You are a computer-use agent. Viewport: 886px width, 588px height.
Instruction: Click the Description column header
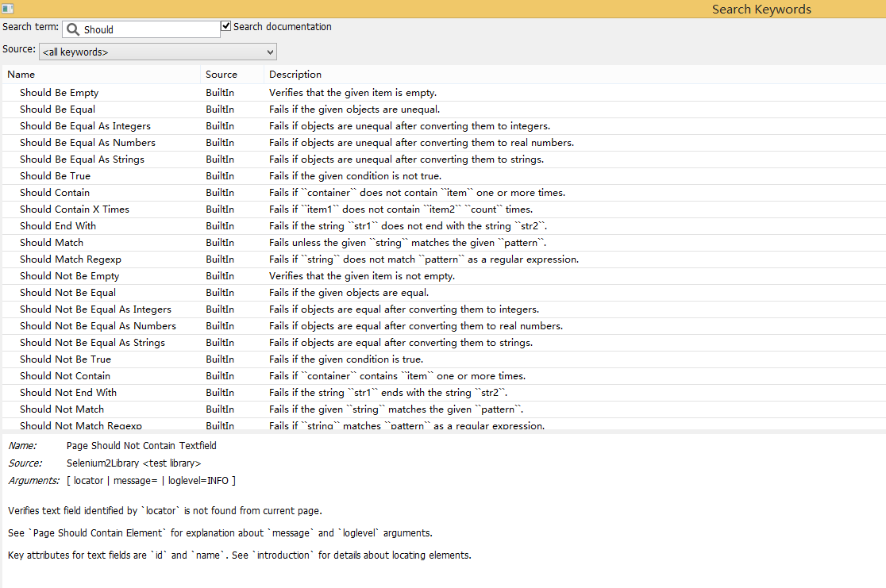point(295,75)
